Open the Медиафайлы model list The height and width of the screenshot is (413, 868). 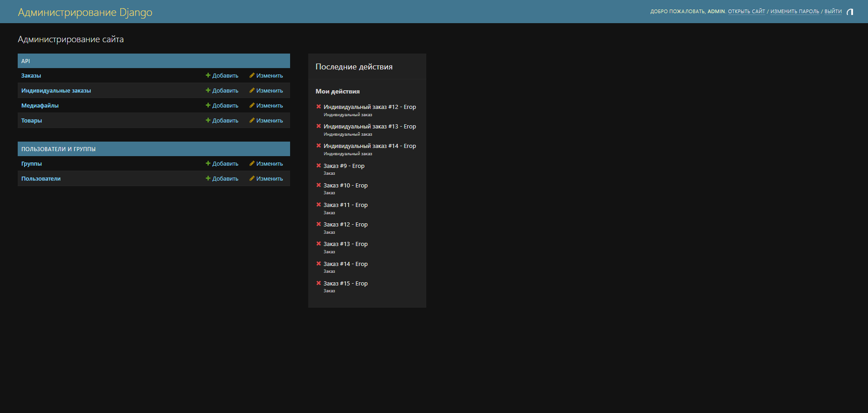click(x=40, y=106)
